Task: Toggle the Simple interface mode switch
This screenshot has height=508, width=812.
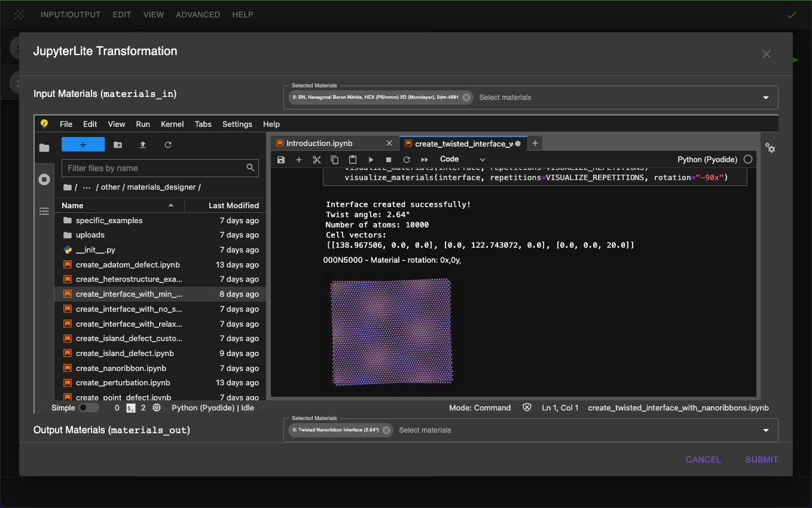Action: click(88, 408)
